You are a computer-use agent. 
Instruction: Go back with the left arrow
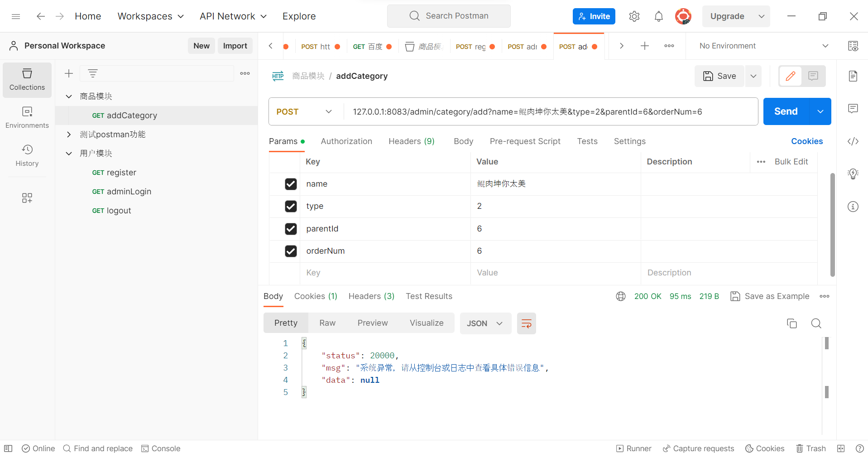(41, 16)
